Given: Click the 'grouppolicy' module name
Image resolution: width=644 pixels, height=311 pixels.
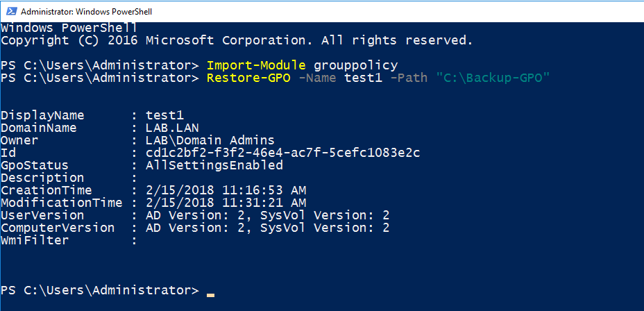Looking at the screenshot, I should click(356, 65).
